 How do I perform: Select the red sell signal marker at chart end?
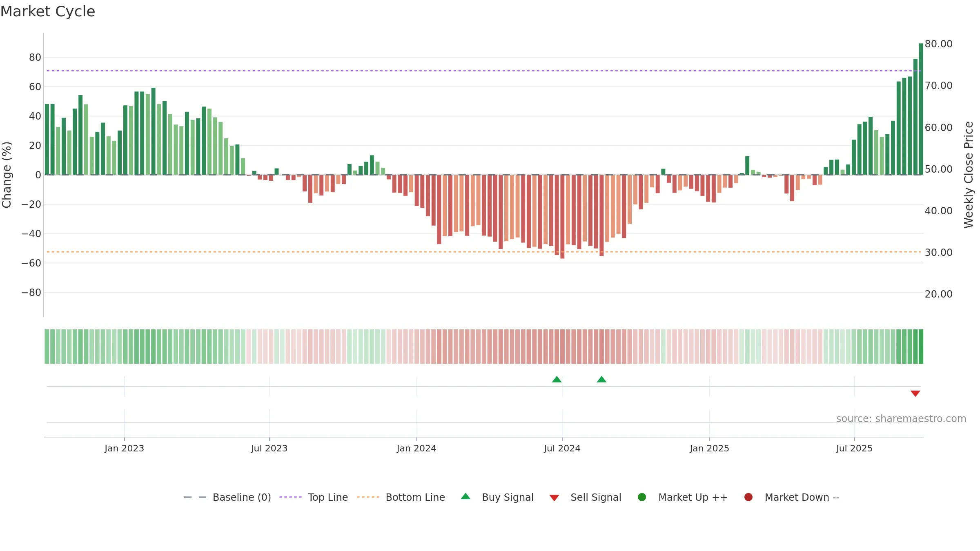(915, 393)
